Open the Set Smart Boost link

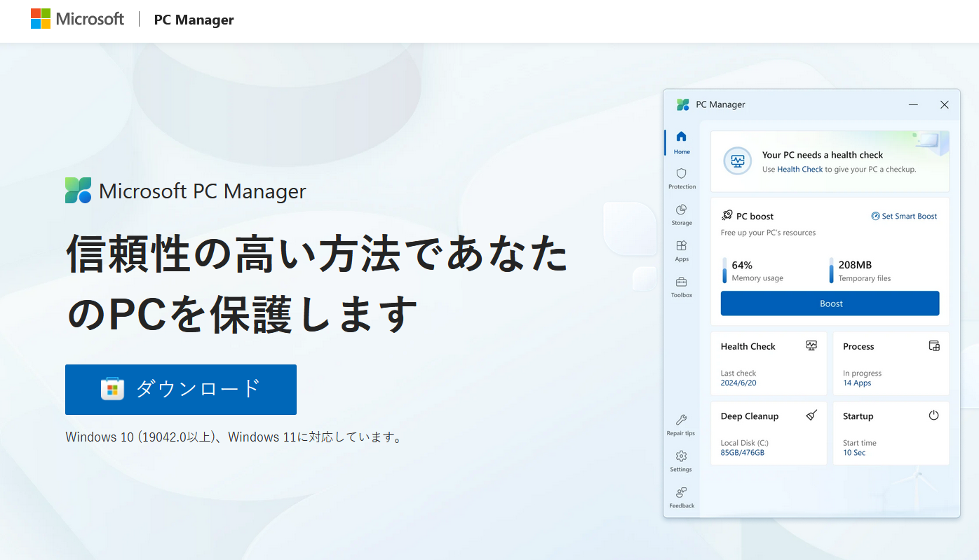(904, 216)
